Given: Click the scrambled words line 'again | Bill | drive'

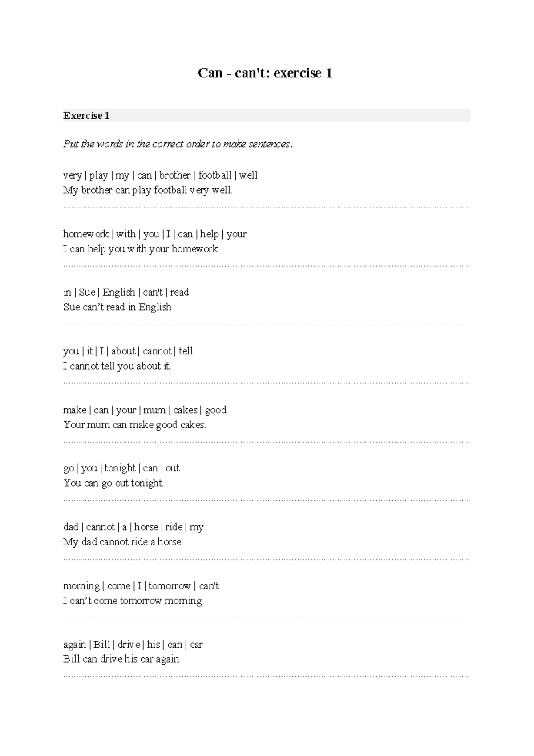Looking at the screenshot, I should (x=133, y=645).
